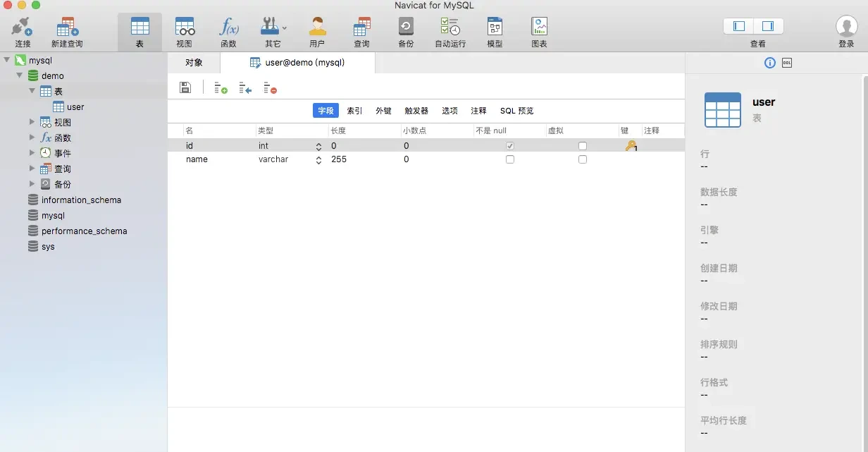Open the type dropdown for the id field
This screenshot has width=868, height=452.
pos(318,146)
